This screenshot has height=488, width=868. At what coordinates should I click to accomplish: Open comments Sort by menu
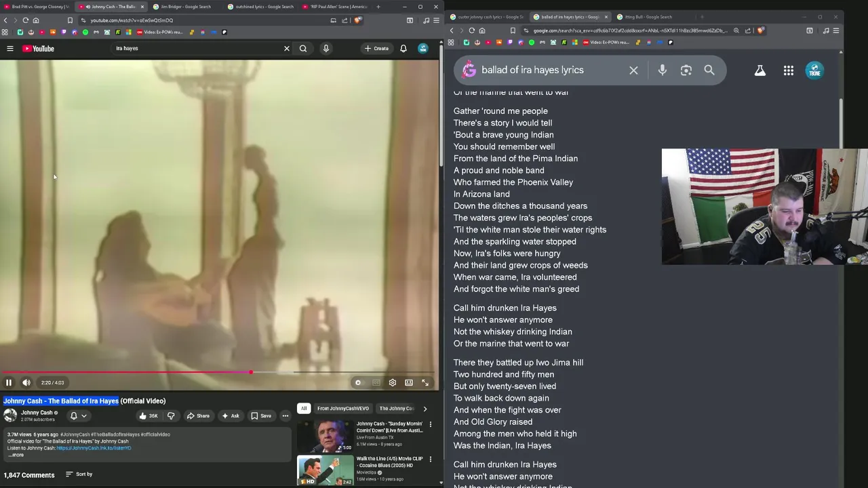click(x=79, y=474)
